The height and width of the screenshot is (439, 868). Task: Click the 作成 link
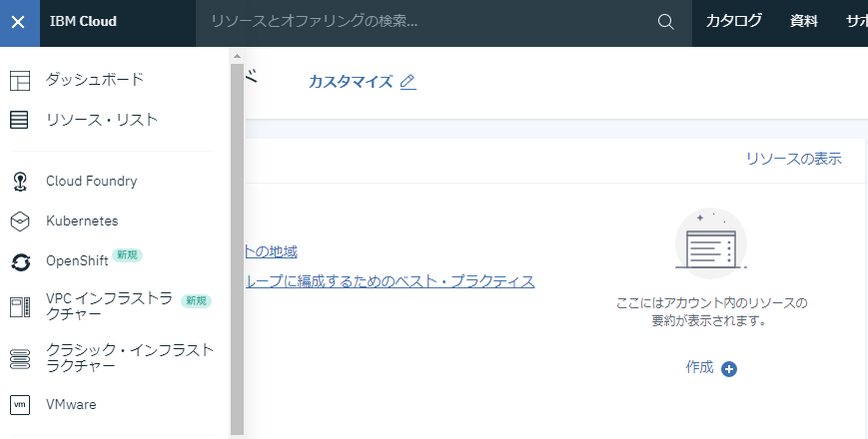click(700, 367)
